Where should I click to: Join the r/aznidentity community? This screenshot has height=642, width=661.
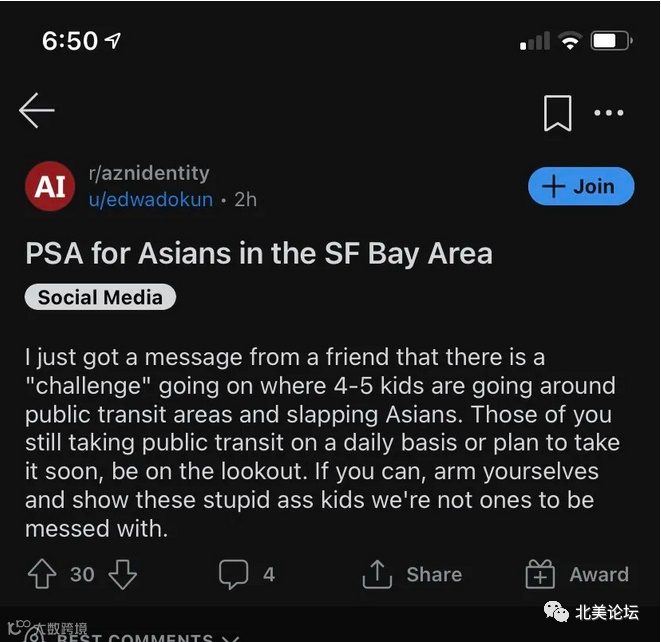pyautogui.click(x=581, y=186)
